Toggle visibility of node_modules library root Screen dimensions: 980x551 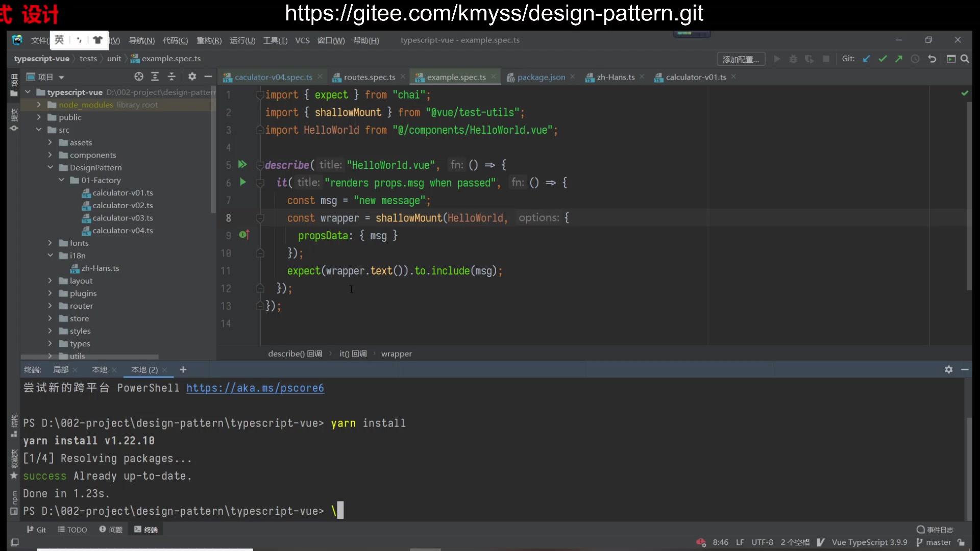coord(38,104)
